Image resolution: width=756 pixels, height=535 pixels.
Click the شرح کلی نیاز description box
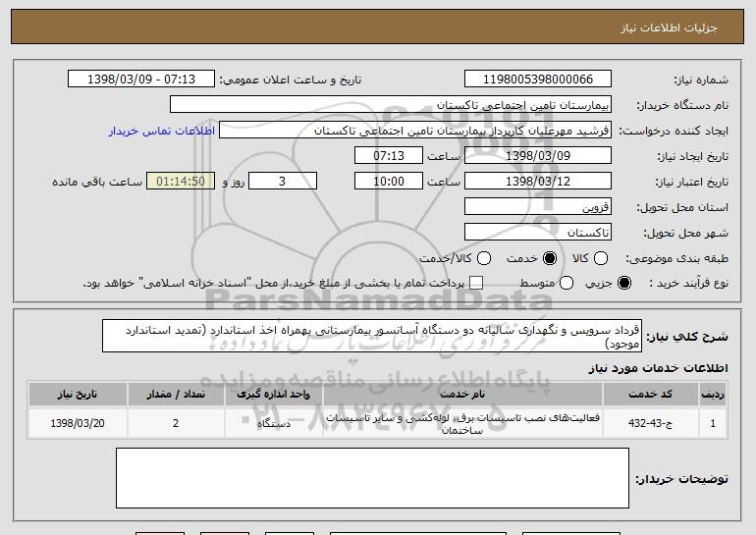[x=372, y=336]
